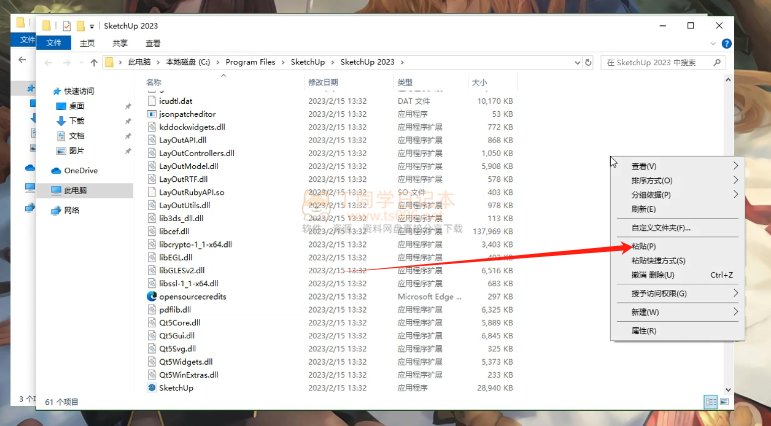Viewport: 771px width, 426px height.
Task: Click the icudtl.dat file icon
Action: tap(152, 101)
